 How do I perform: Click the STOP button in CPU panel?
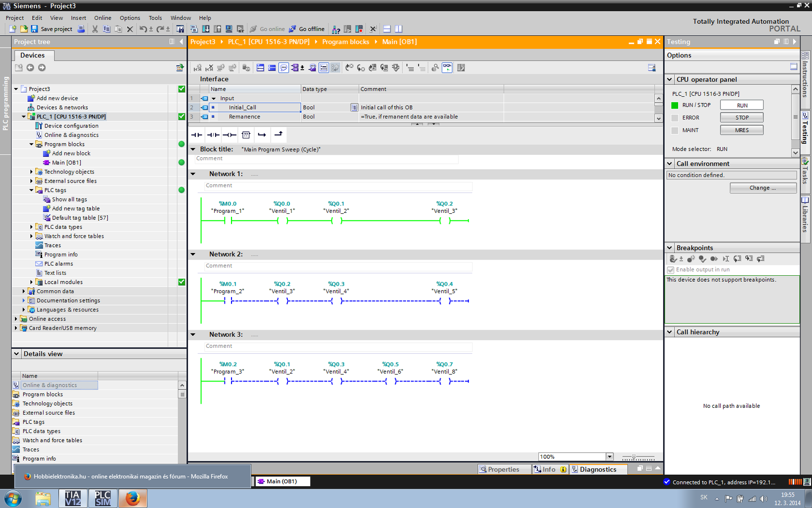tap(742, 118)
